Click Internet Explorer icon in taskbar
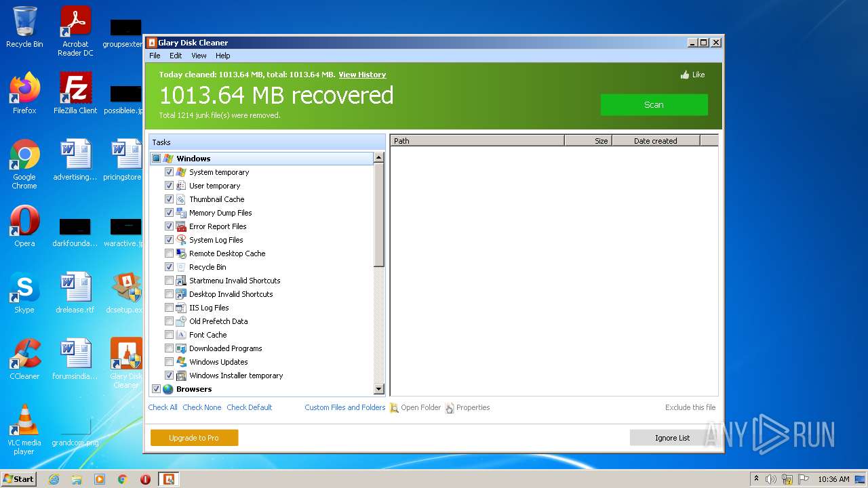868x488 pixels. click(54, 479)
